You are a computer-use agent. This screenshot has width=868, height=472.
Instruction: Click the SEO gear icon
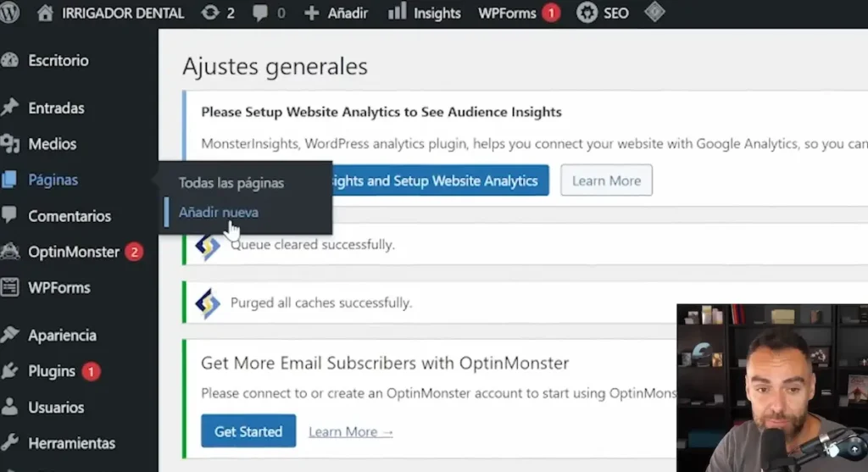tap(587, 12)
